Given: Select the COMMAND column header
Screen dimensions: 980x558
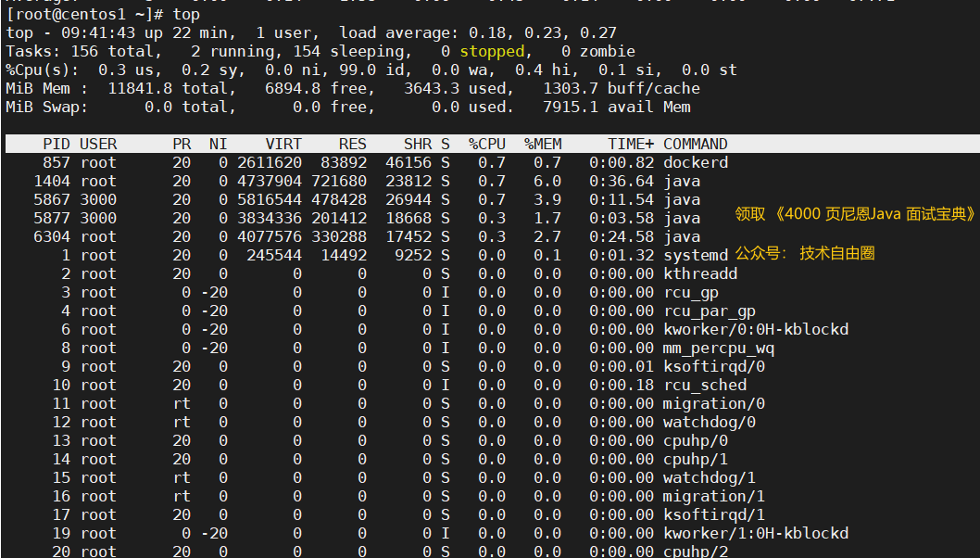Looking at the screenshot, I should pyautogui.click(x=696, y=144).
